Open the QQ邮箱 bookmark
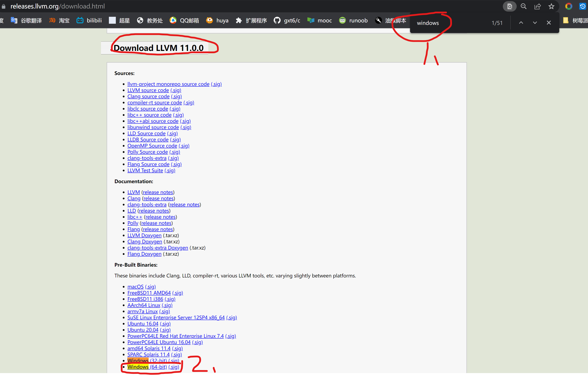The image size is (588, 375). click(x=184, y=20)
